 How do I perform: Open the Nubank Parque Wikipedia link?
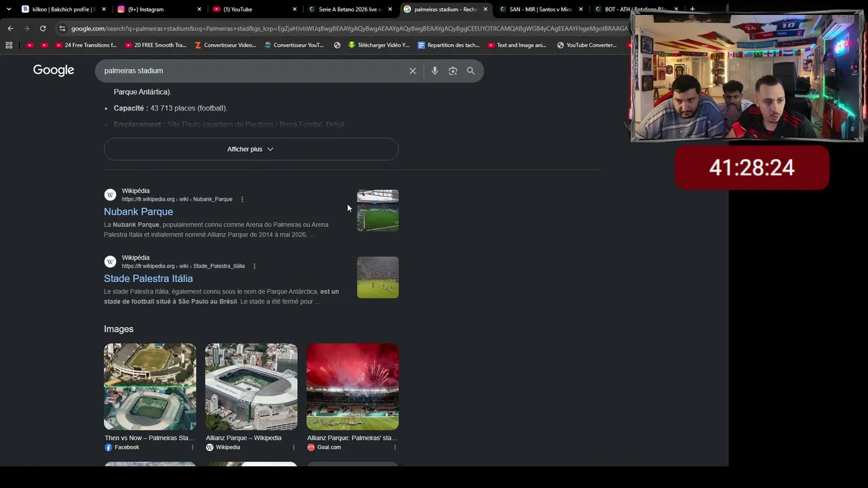click(x=138, y=211)
